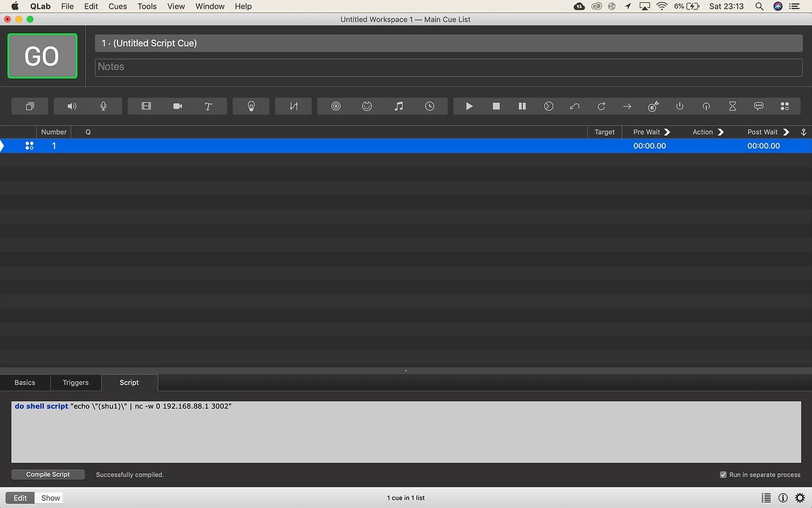
Task: Open workspace settings gear icon
Action: click(800, 498)
